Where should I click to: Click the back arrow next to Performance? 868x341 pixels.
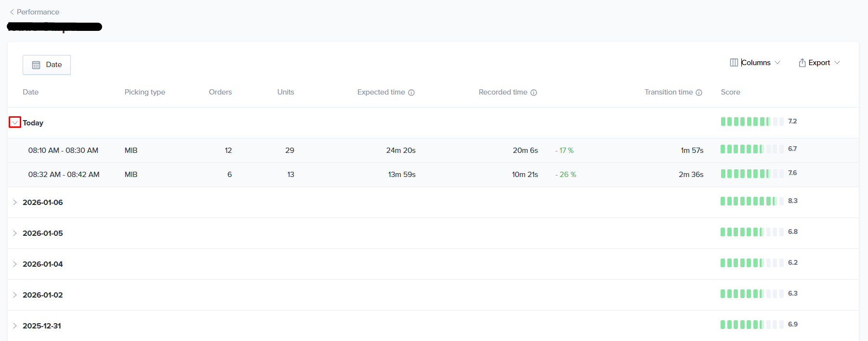tap(12, 12)
